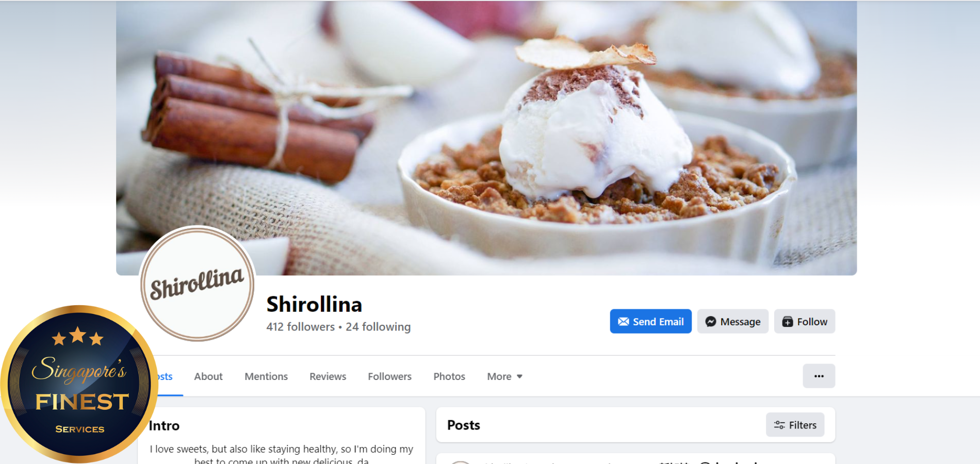
Task: View the Photos tab
Action: point(449,376)
